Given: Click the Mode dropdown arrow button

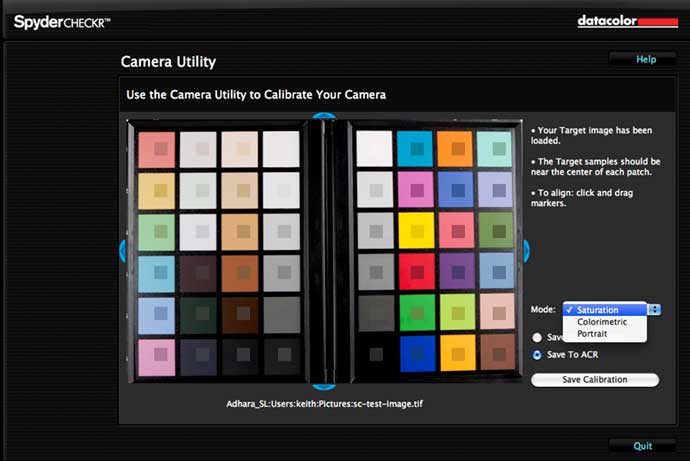Looking at the screenshot, I should click(654, 310).
